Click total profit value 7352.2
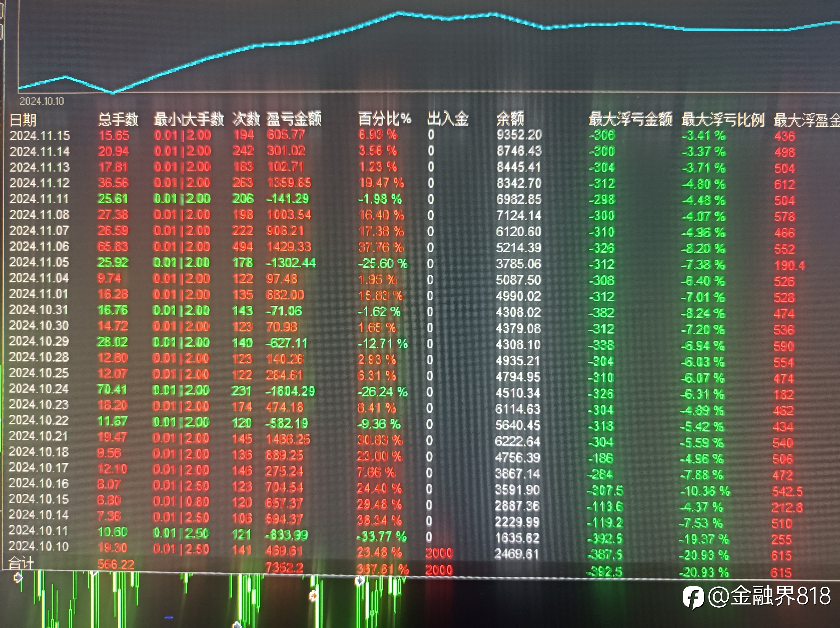The height and width of the screenshot is (628, 840). [x=284, y=568]
